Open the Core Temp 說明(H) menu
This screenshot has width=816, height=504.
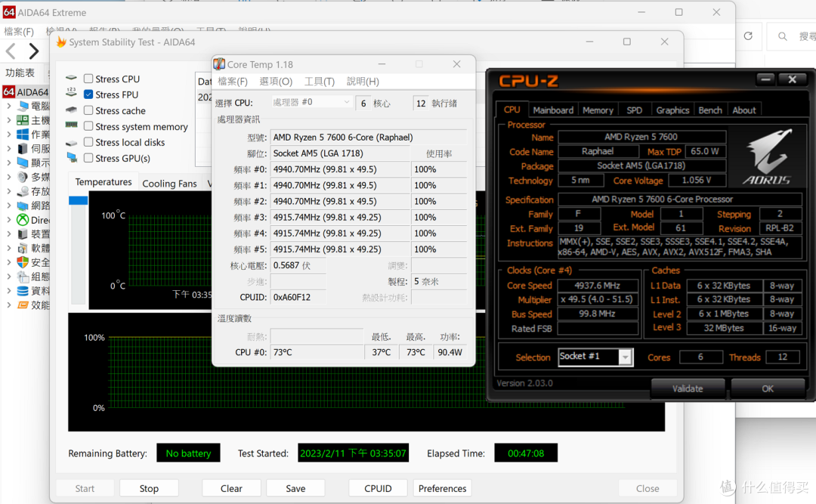coord(363,81)
